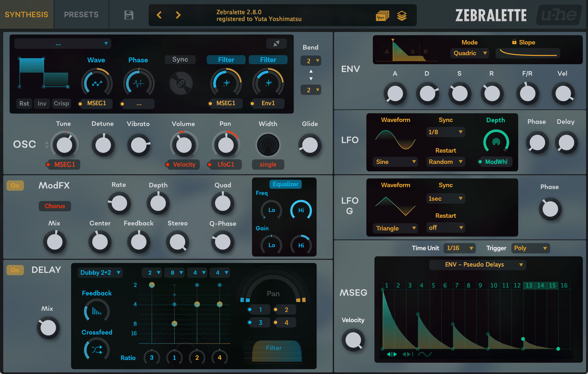The image size is (588, 374).
Task: Click the oscillator waveform thumbnail display
Action: coord(44,73)
